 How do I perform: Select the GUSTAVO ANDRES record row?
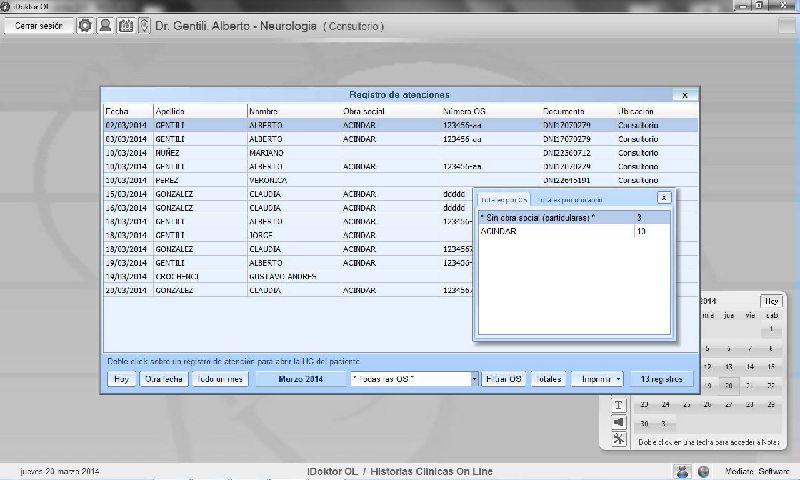tap(288, 276)
